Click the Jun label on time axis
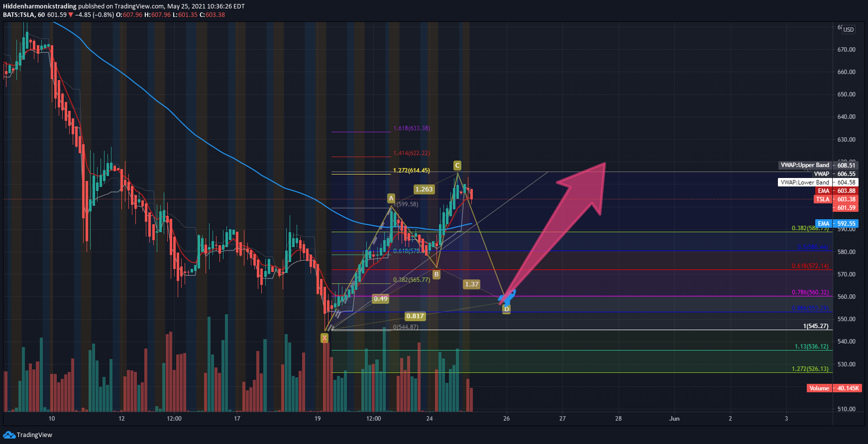This screenshot has width=868, height=444. tap(674, 419)
